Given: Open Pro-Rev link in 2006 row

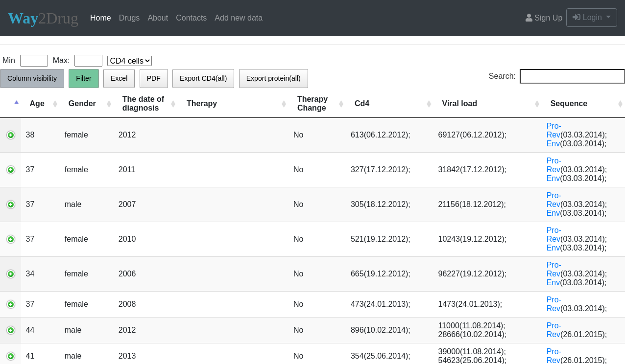Looking at the screenshot, I should [x=553, y=269].
